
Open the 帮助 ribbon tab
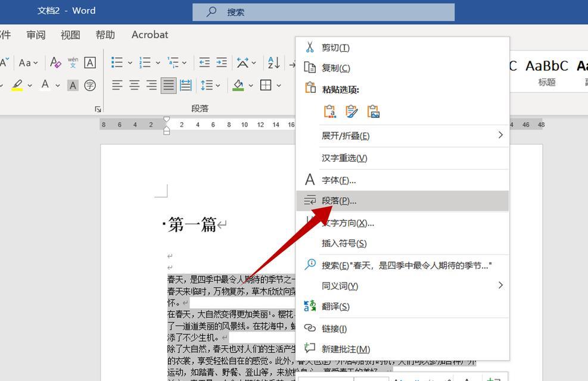(105, 35)
